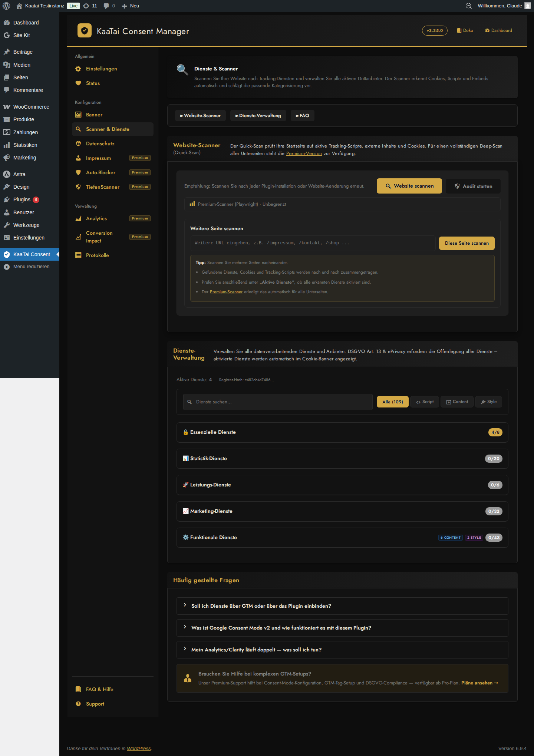The height and width of the screenshot is (756, 534).
Task: Open Kommentare in WordPress menu
Action: point(30,90)
